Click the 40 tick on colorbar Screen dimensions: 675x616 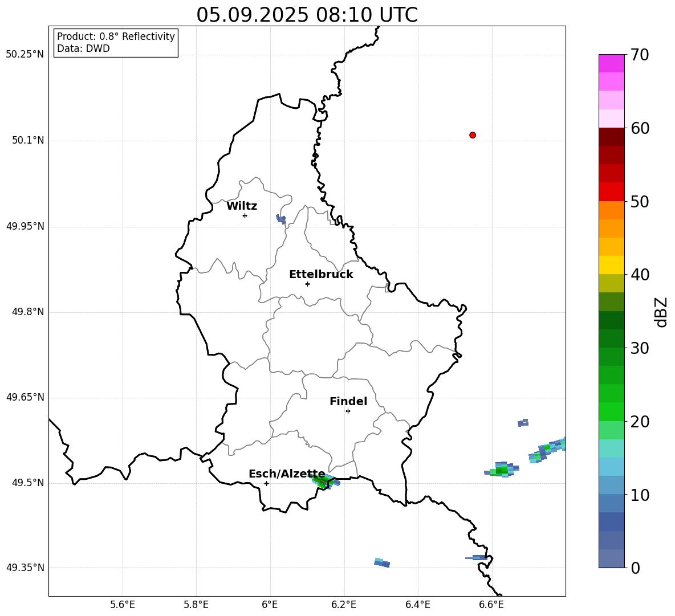coord(640,275)
